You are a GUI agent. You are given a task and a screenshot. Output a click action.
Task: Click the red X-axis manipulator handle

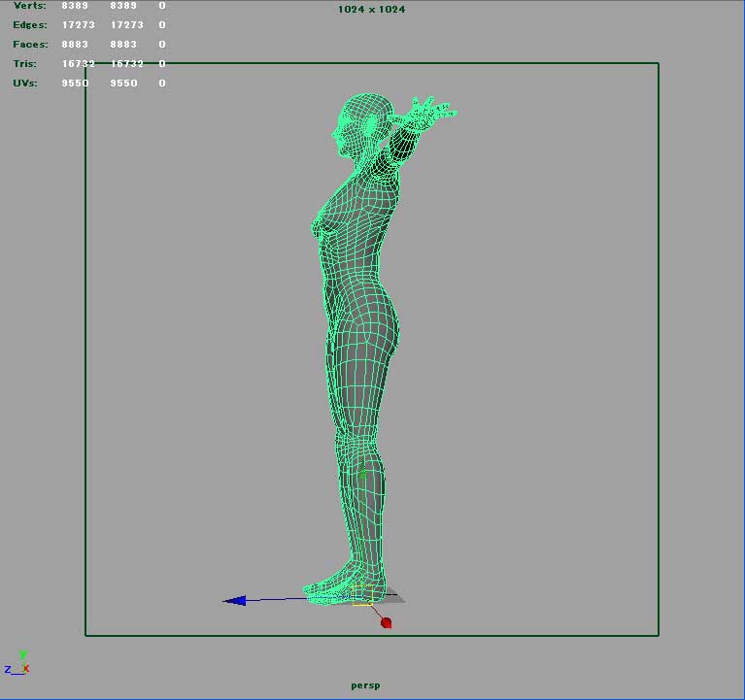[386, 622]
